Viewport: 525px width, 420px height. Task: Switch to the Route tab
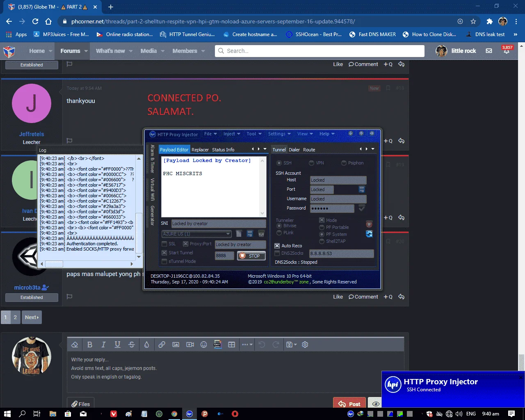tap(309, 150)
